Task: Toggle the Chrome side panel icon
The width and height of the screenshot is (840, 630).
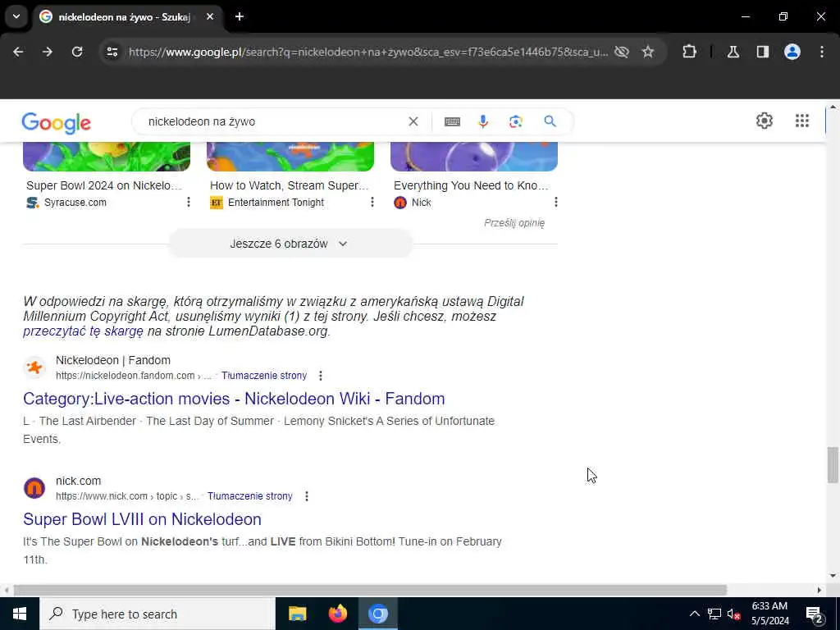Action: [763, 52]
